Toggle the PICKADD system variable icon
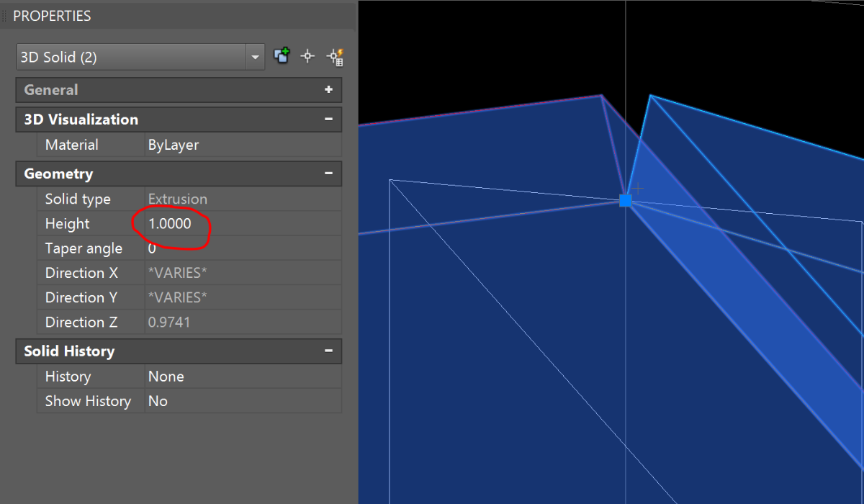864x504 pixels. point(282,56)
